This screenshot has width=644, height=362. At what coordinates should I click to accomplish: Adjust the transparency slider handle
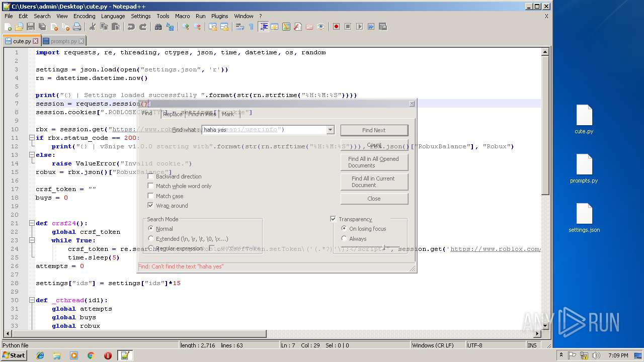point(384,247)
